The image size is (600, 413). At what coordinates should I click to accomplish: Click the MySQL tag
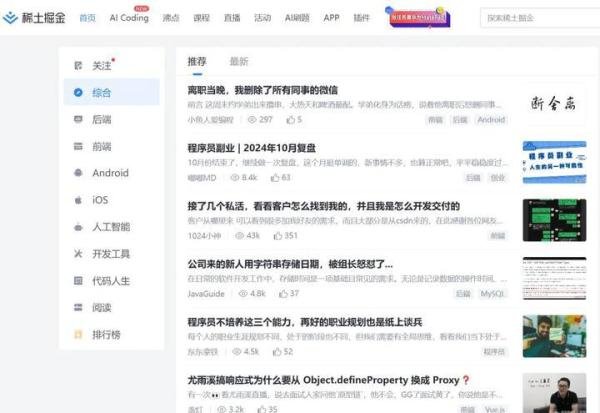492,294
